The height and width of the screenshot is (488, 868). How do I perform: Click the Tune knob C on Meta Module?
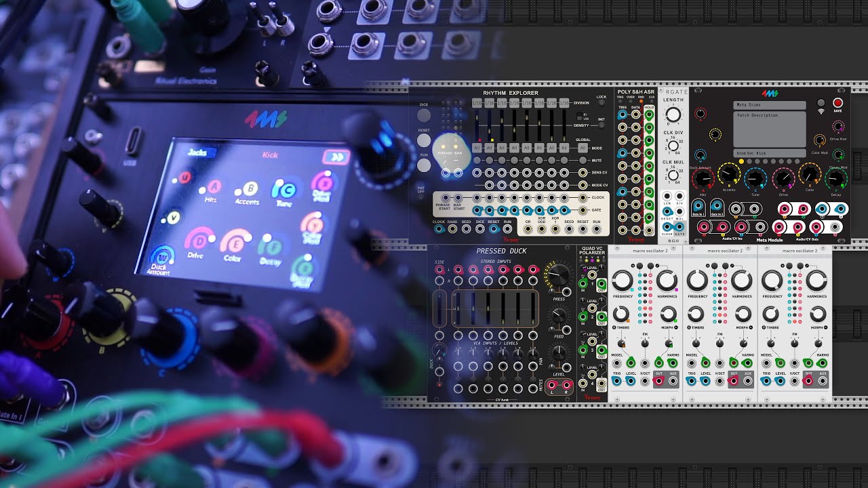tap(755, 178)
